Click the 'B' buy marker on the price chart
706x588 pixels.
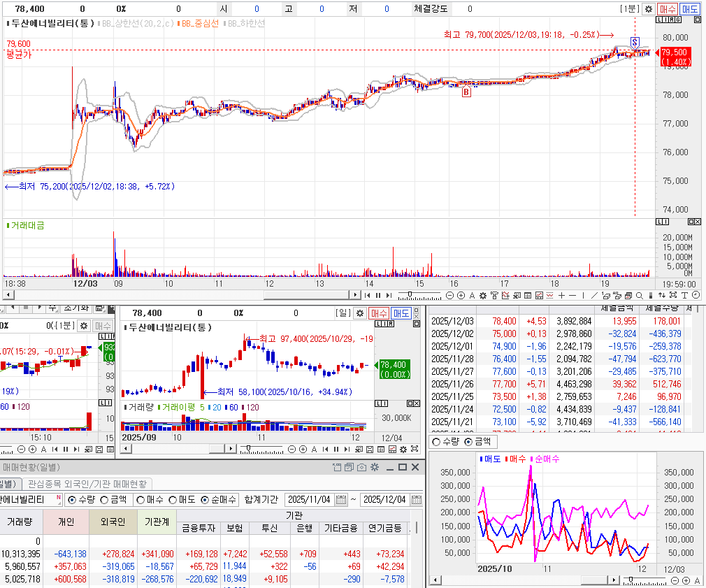(466, 92)
